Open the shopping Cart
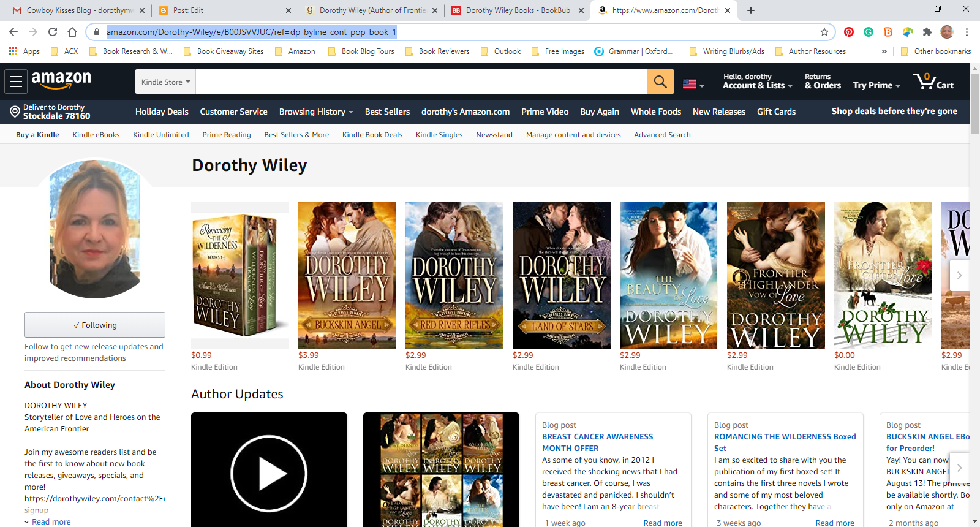 point(933,82)
